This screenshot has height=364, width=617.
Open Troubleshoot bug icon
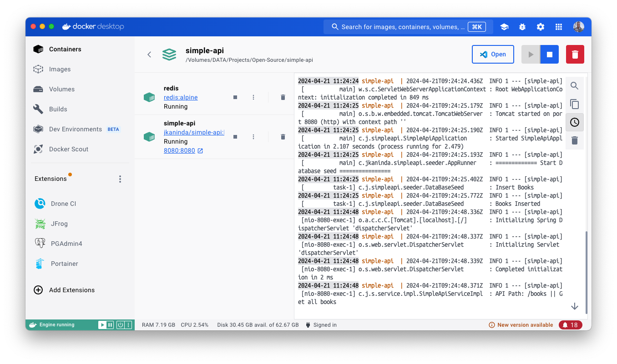(x=522, y=27)
